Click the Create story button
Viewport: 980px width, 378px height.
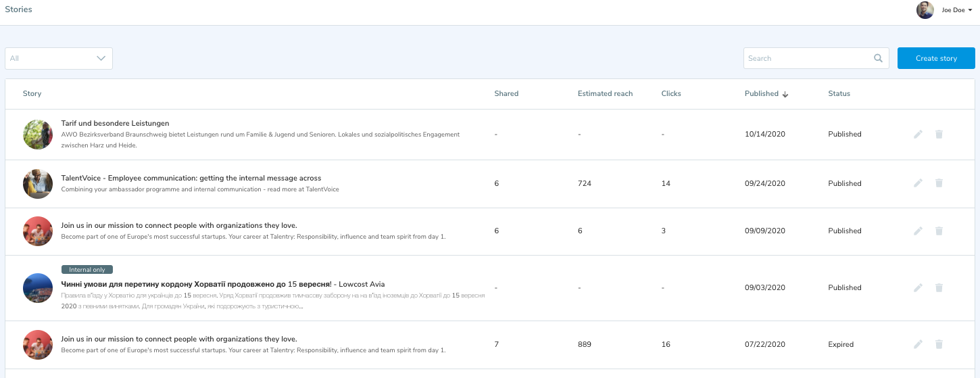pyautogui.click(x=936, y=58)
